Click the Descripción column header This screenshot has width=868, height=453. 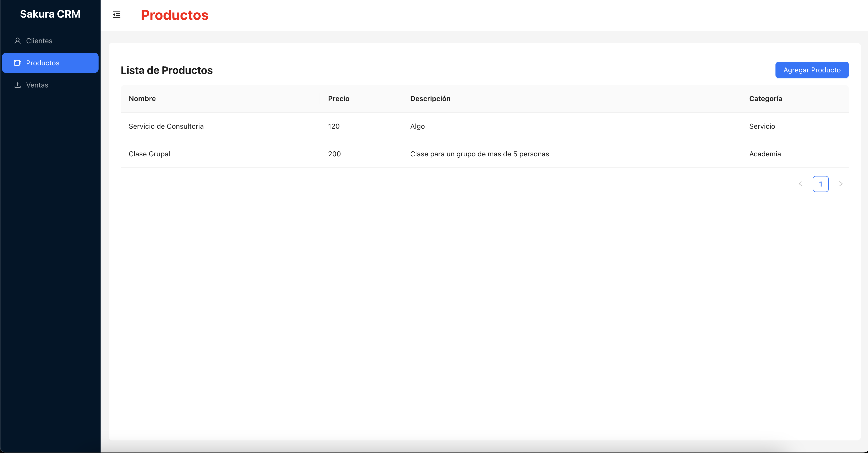[x=430, y=99]
